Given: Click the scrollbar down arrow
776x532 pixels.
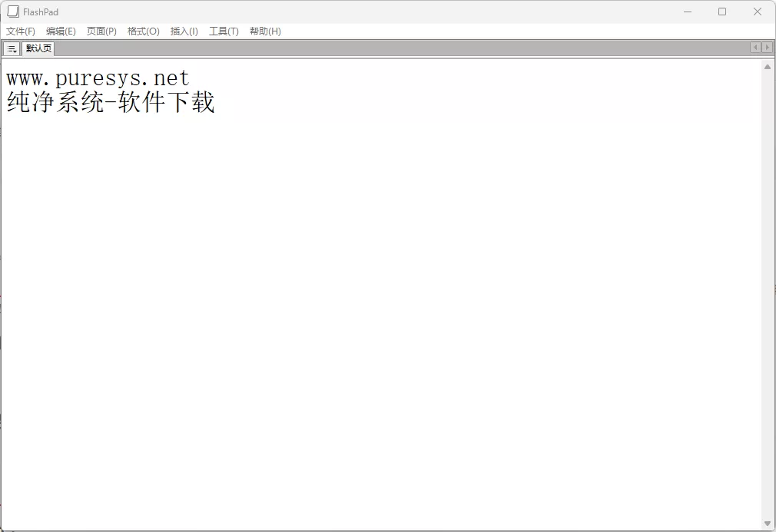Looking at the screenshot, I should (x=768, y=521).
